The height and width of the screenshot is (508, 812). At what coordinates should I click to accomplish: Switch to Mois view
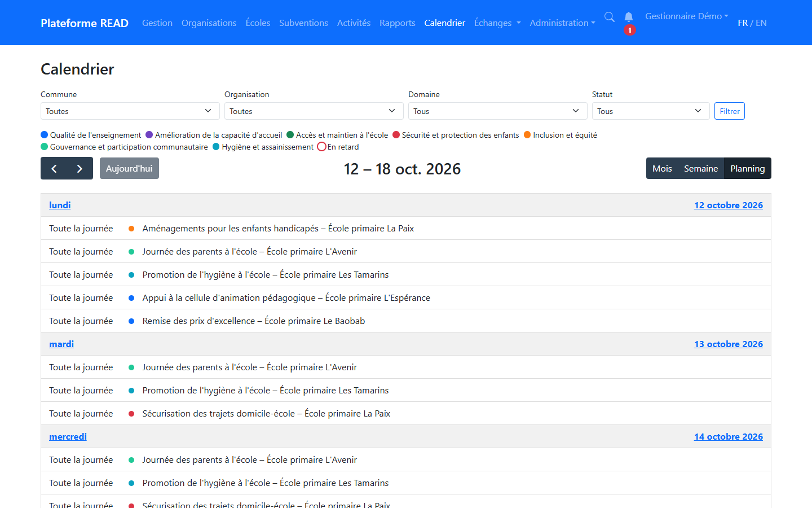click(662, 168)
